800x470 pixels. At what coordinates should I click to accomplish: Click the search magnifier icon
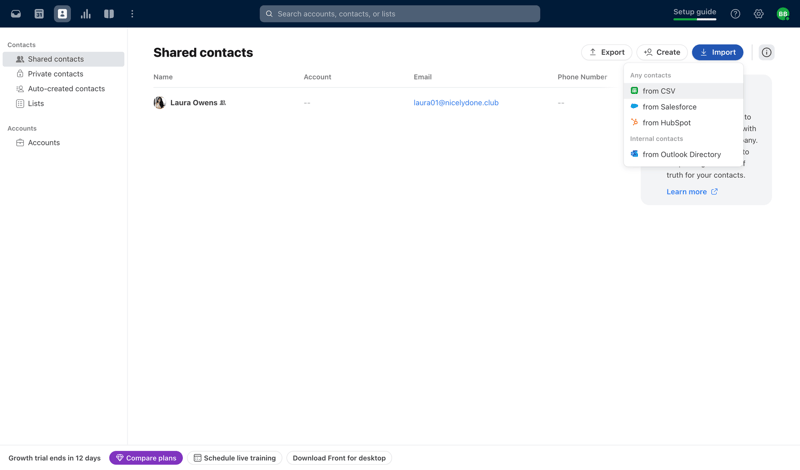269,14
